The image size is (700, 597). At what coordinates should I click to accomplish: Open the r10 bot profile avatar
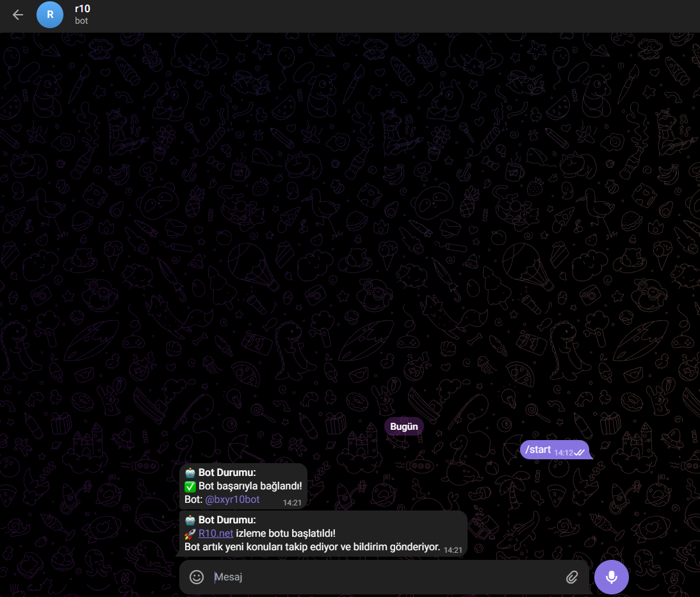click(50, 15)
